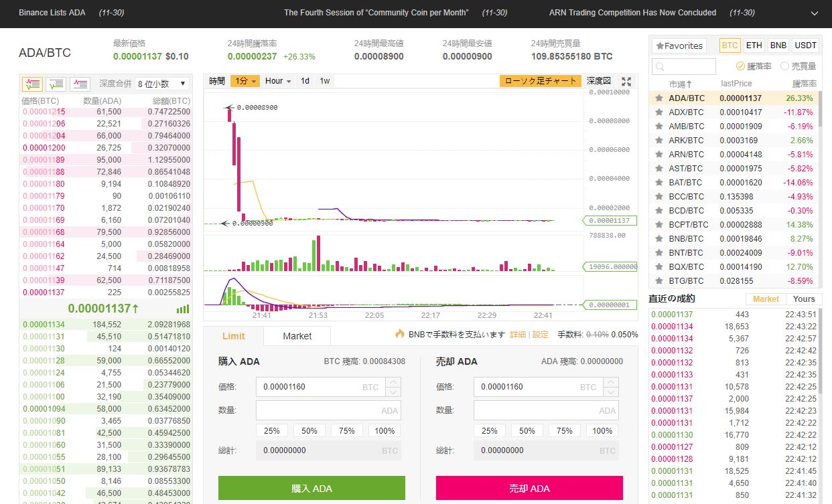Switch to the BNB market tab
832x504 pixels.
[778, 46]
